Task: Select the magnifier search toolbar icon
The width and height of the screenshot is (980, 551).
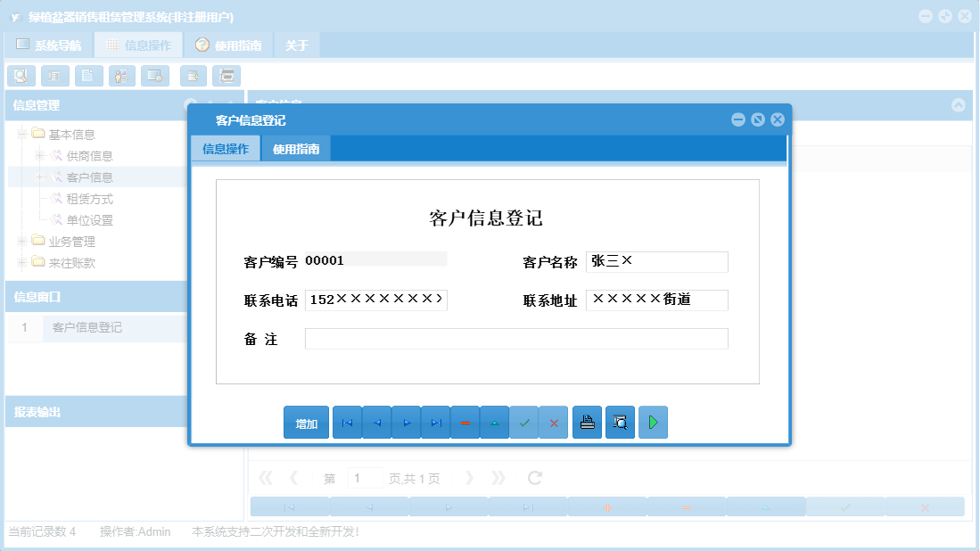Action: click(x=21, y=76)
